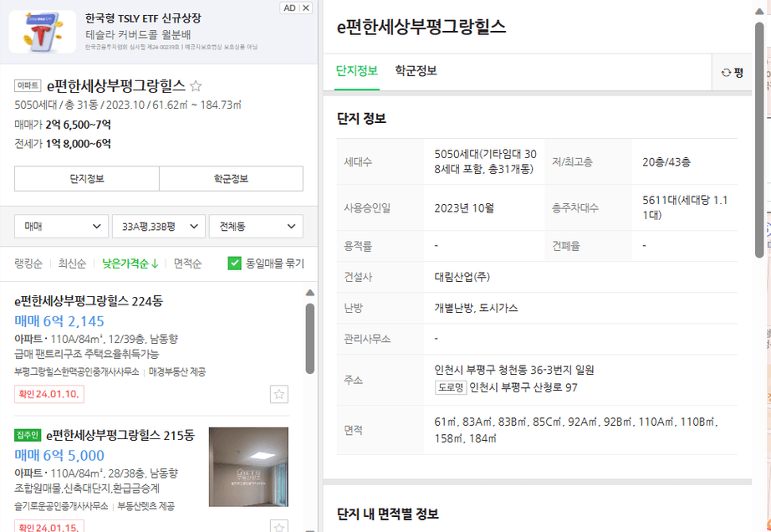Click the 급매 팬트리구조 주택요율취득가능 description
771x532 pixels.
click(87, 354)
